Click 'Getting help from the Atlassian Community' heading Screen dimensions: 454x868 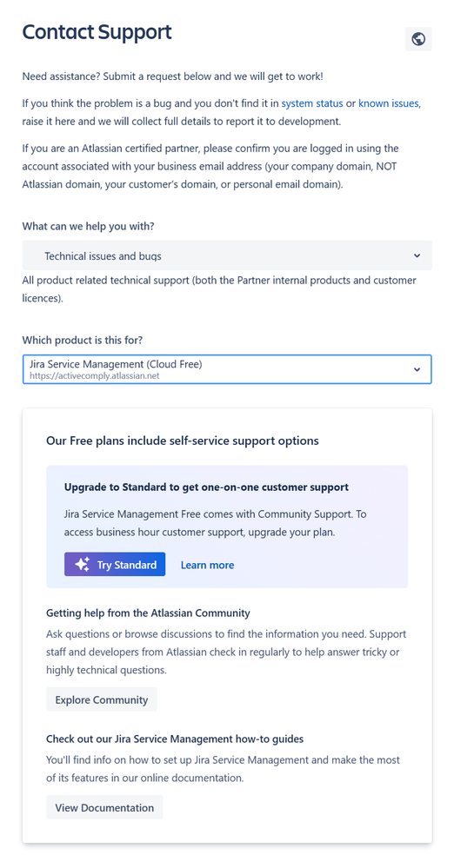pyautogui.click(x=148, y=613)
